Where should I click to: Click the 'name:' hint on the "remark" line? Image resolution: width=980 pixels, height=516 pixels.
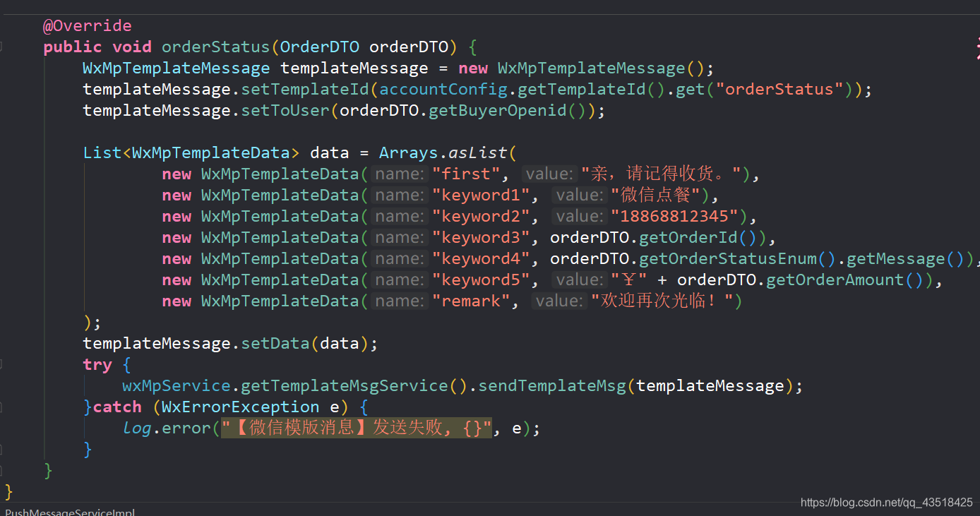(400, 301)
